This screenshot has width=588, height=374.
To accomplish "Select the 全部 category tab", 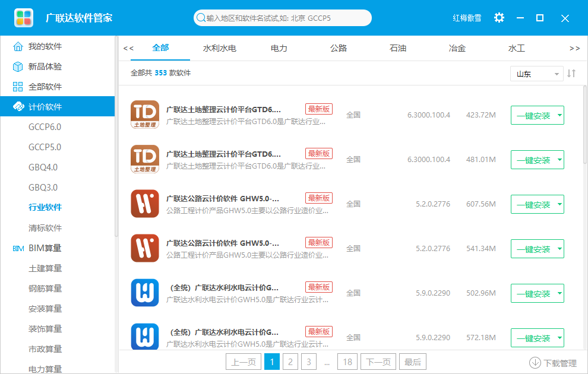I will click(160, 48).
